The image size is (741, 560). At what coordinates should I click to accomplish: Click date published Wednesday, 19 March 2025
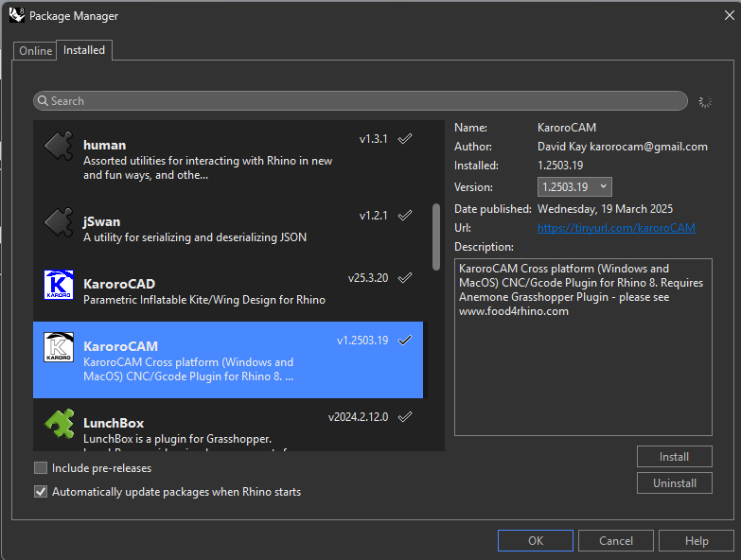(x=605, y=209)
